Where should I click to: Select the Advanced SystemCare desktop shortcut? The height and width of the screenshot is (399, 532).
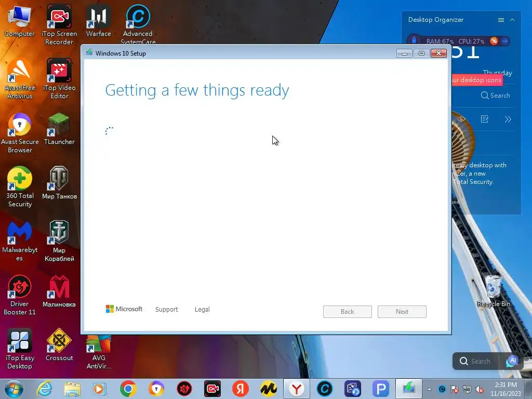(x=138, y=24)
